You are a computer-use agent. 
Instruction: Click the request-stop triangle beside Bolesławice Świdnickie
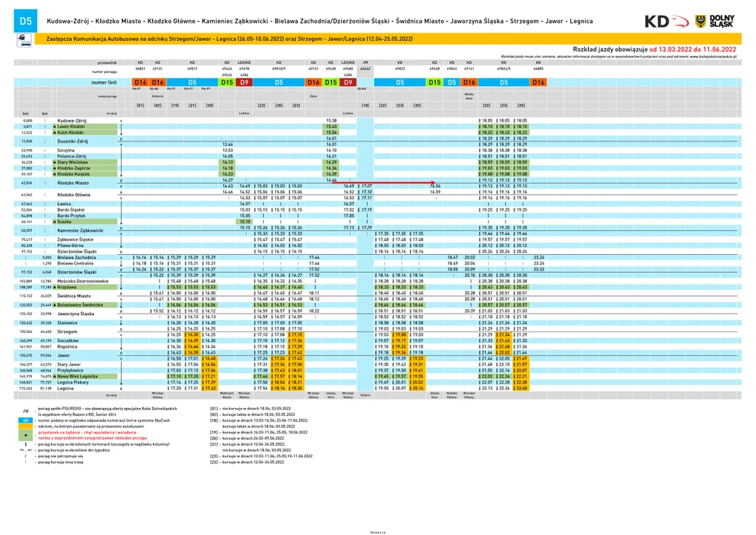point(54,305)
